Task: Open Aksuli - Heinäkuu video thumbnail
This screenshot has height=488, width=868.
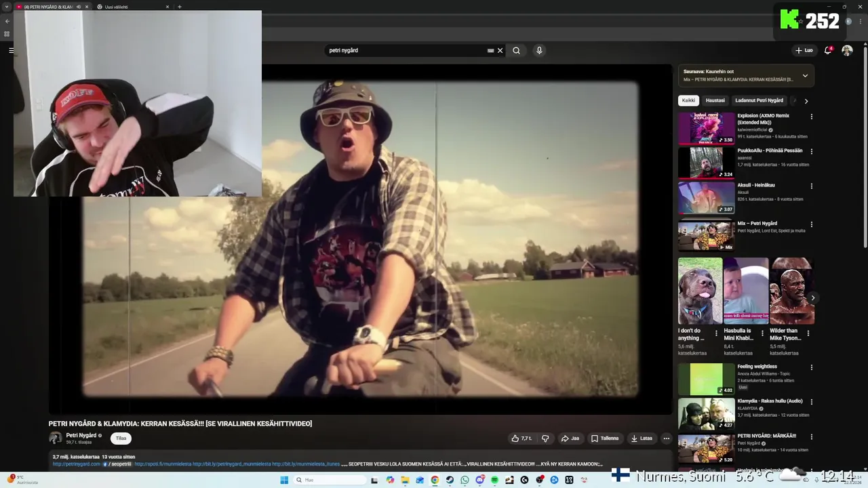Action: point(706,197)
